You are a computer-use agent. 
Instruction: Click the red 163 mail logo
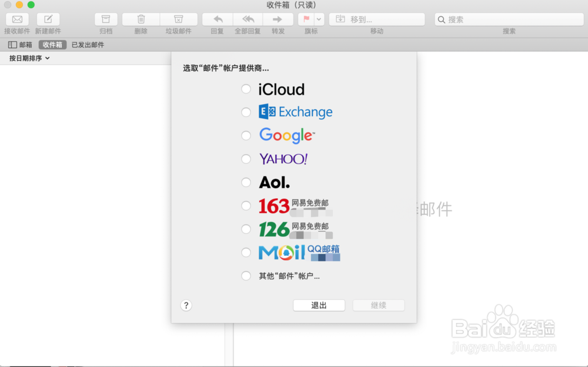click(x=274, y=206)
